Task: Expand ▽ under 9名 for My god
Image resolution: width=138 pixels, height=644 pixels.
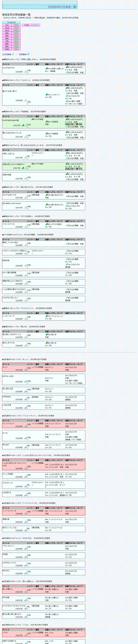Action: [x=28, y=448]
